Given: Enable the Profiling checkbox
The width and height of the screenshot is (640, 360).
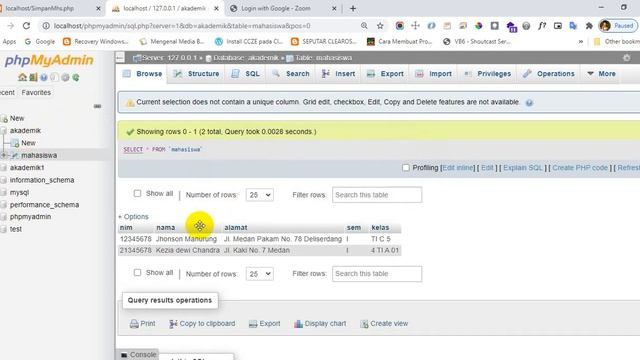Looking at the screenshot, I should pos(405,168).
